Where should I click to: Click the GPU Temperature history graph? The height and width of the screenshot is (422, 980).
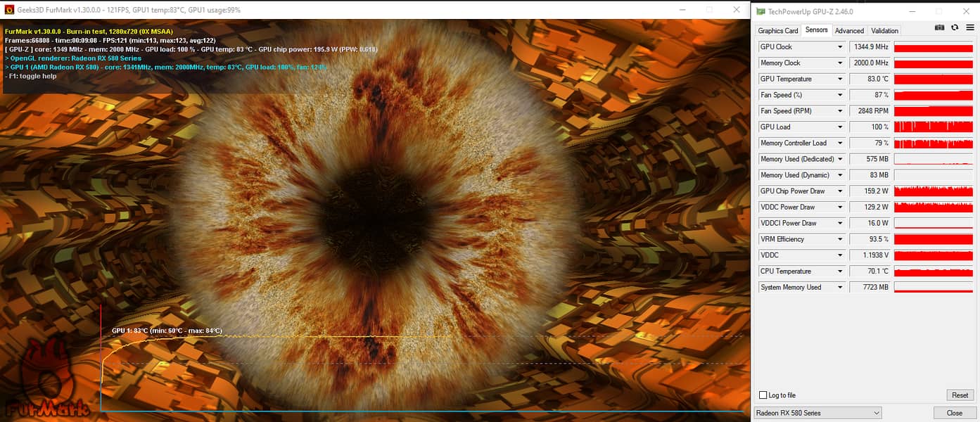[x=934, y=79]
